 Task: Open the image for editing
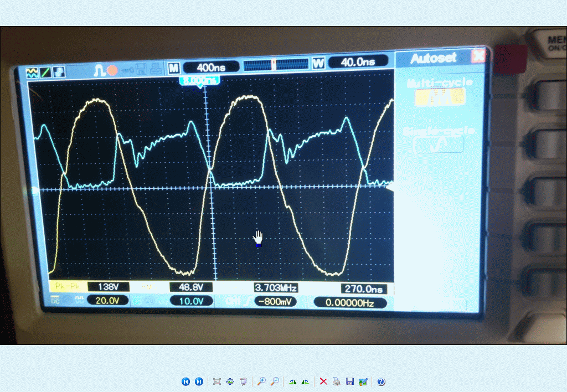pos(363,381)
